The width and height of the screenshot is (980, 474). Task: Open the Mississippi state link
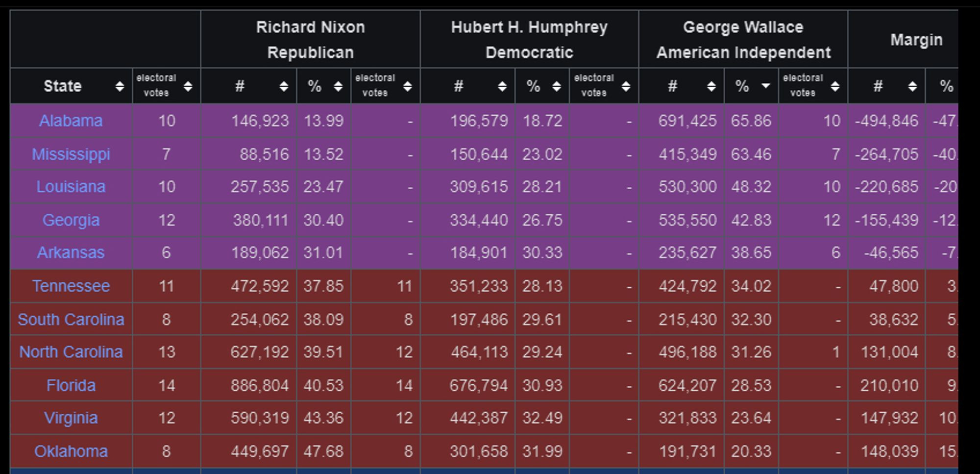(x=71, y=154)
